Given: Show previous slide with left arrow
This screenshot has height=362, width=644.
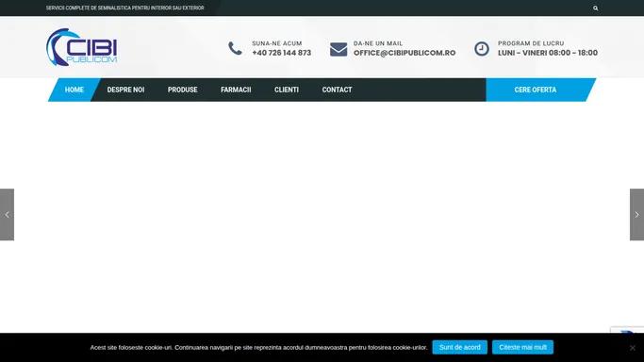Looking at the screenshot, I should 7,214.
